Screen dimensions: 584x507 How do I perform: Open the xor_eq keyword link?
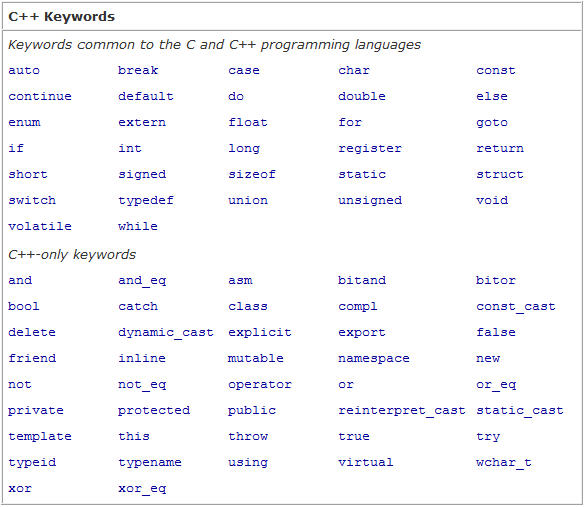[x=142, y=489]
